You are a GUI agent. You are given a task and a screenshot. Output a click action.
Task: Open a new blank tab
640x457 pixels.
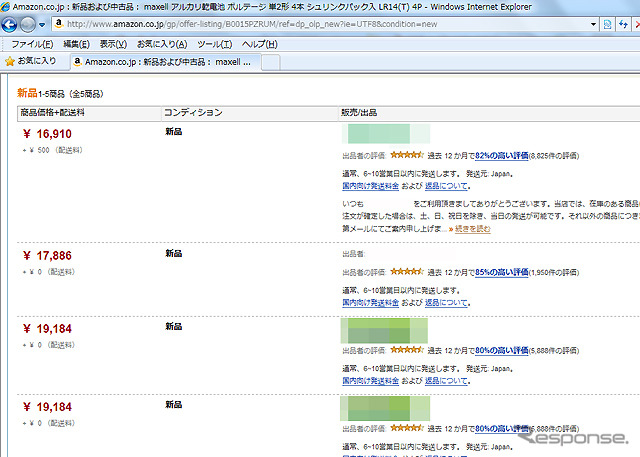click(x=271, y=62)
